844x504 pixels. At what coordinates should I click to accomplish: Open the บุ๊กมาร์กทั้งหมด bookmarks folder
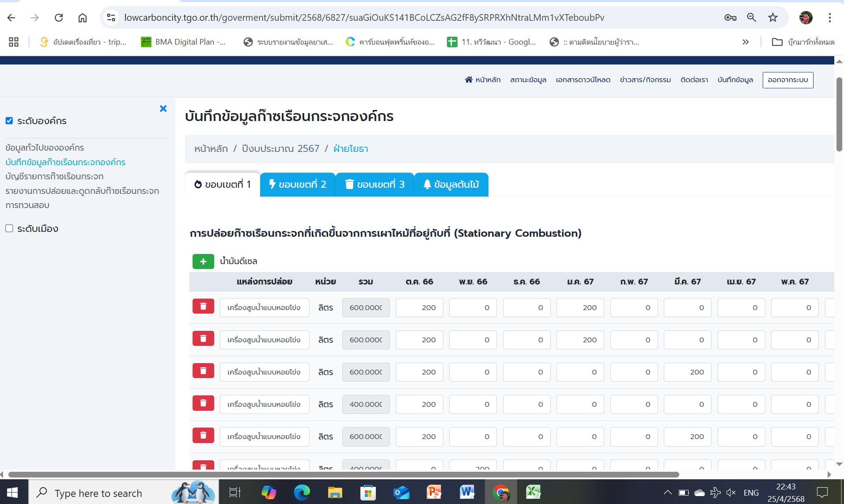(803, 42)
